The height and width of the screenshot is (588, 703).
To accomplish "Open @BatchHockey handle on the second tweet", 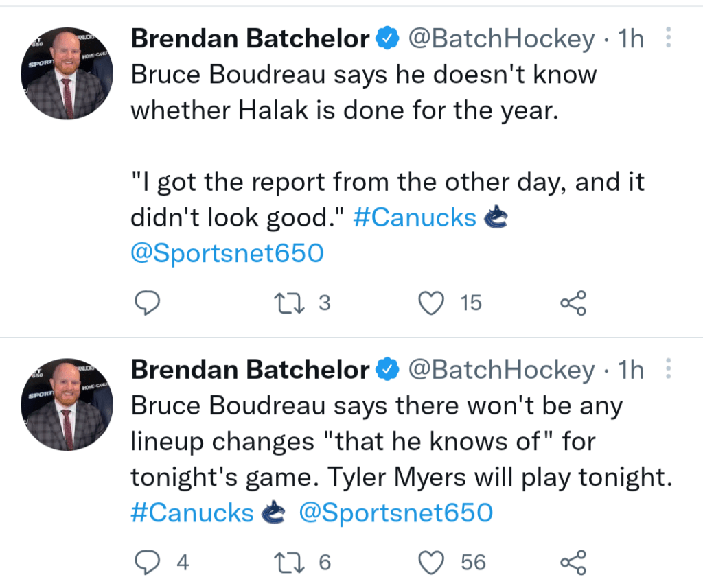I will [x=501, y=369].
